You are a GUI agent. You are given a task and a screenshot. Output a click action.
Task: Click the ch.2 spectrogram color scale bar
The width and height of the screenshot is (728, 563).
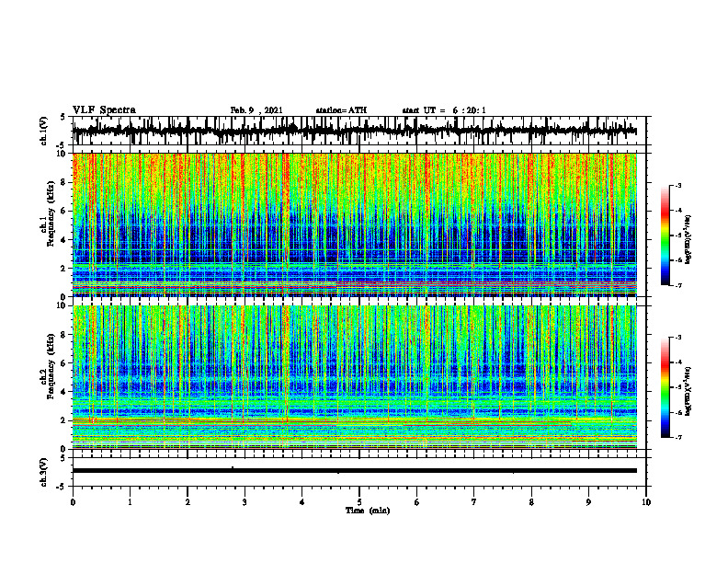(x=665, y=387)
